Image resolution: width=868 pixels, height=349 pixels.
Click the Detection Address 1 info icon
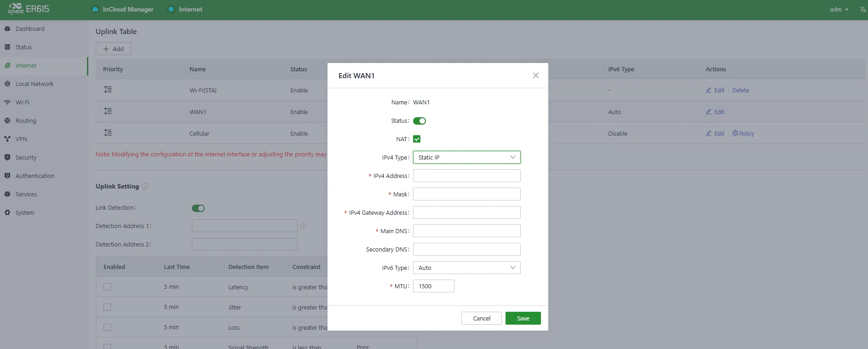click(303, 226)
